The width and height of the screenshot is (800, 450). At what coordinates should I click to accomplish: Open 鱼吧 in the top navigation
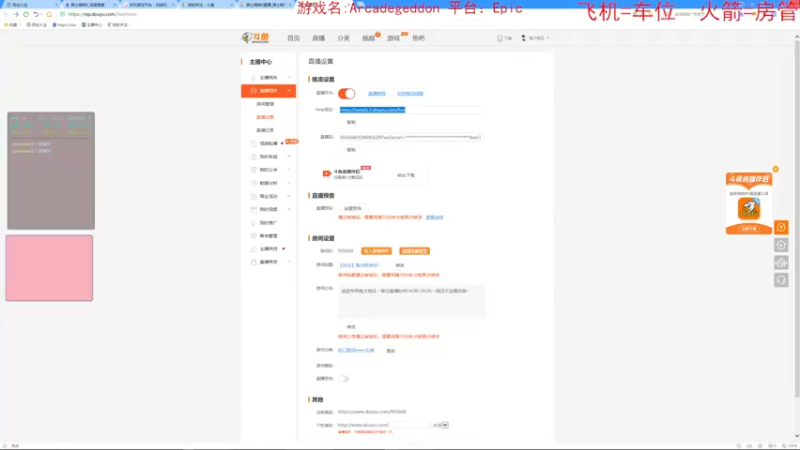click(418, 38)
